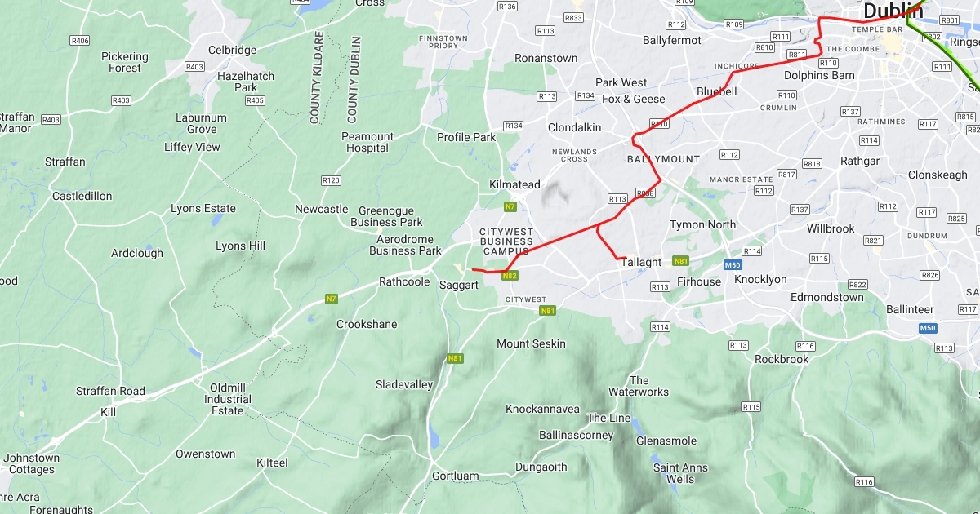Click the Saint Anns Wells label
Screen dimensions: 980x514
(x=680, y=473)
